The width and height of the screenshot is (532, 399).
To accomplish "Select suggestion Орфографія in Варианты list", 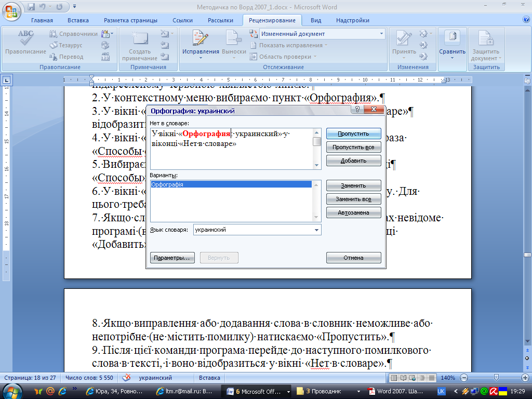I will point(231,184).
